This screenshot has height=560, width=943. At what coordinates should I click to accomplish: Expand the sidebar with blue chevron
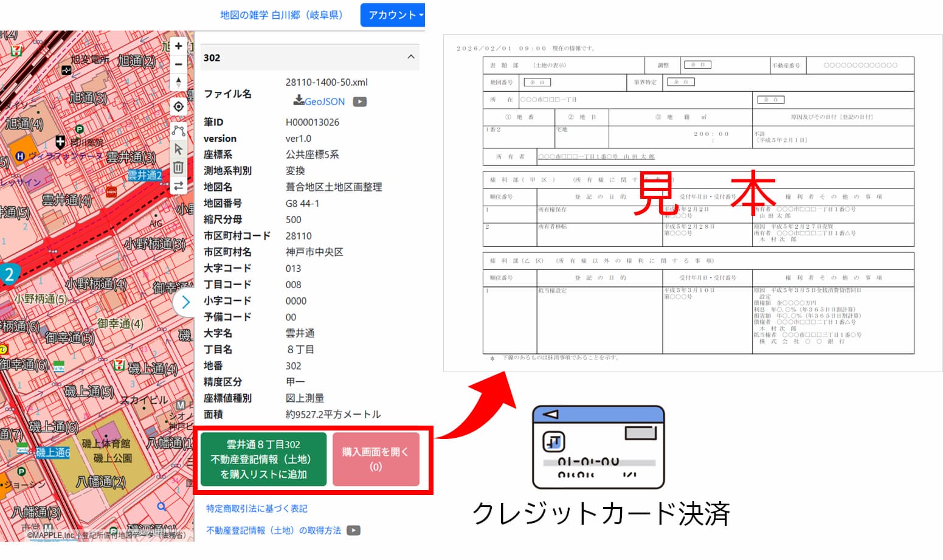point(185,302)
